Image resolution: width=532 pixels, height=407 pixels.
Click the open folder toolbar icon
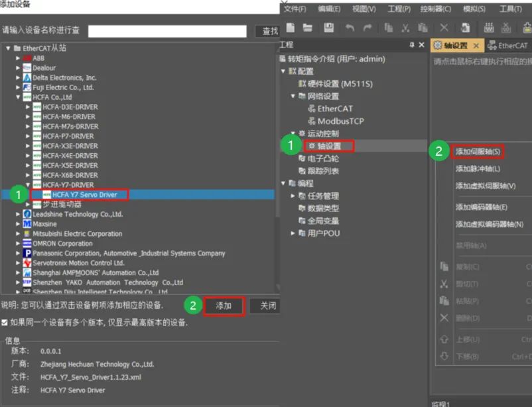pos(308,27)
